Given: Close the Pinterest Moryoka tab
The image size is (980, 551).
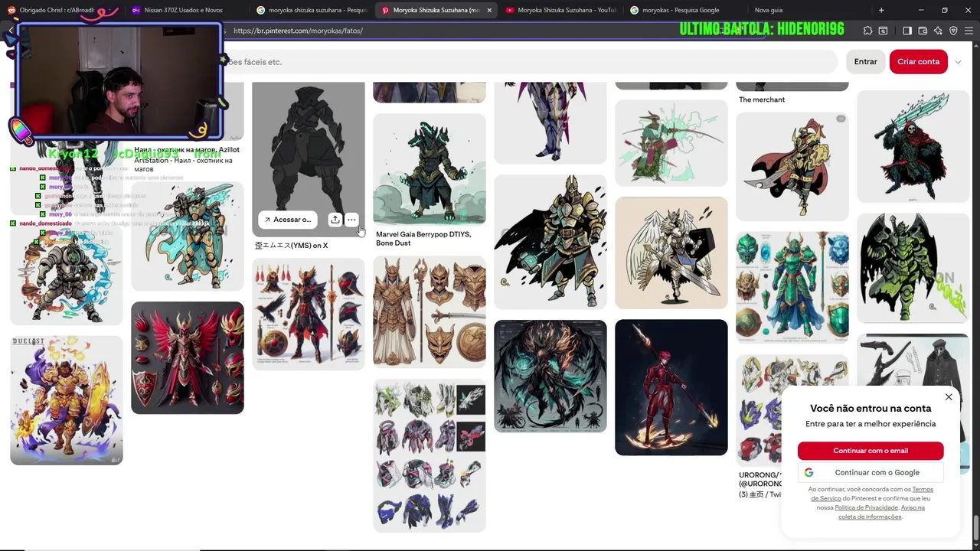Looking at the screenshot, I should [x=489, y=10].
